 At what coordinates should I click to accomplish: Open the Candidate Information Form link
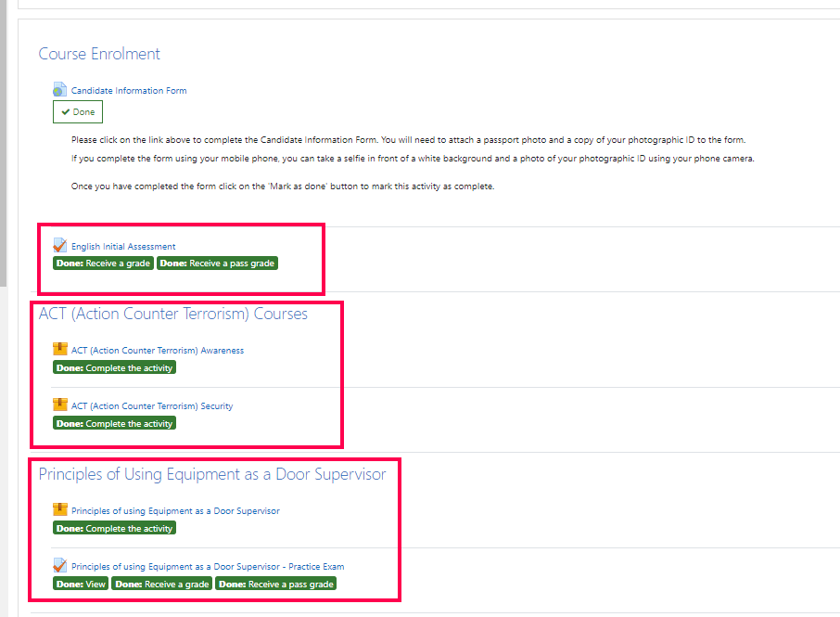tap(129, 91)
